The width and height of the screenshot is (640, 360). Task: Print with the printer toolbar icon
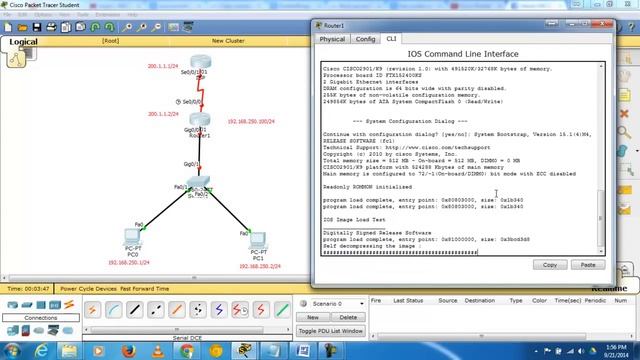[51, 27]
